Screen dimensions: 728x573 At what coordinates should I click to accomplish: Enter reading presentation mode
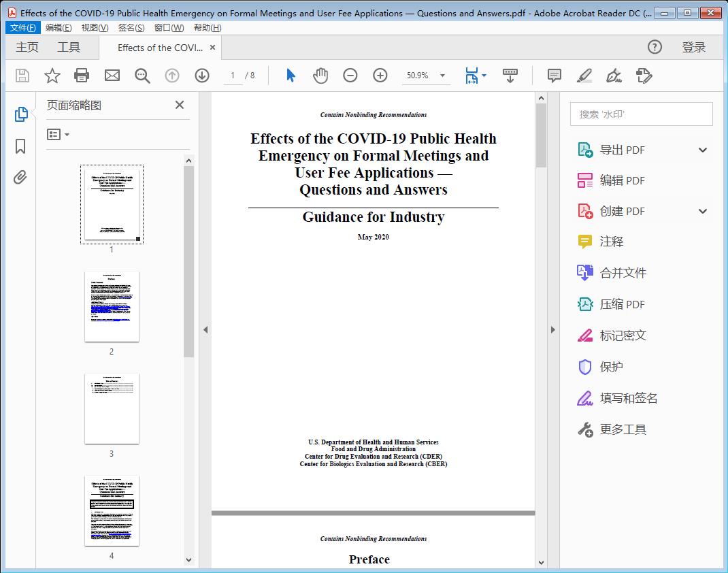[x=510, y=76]
